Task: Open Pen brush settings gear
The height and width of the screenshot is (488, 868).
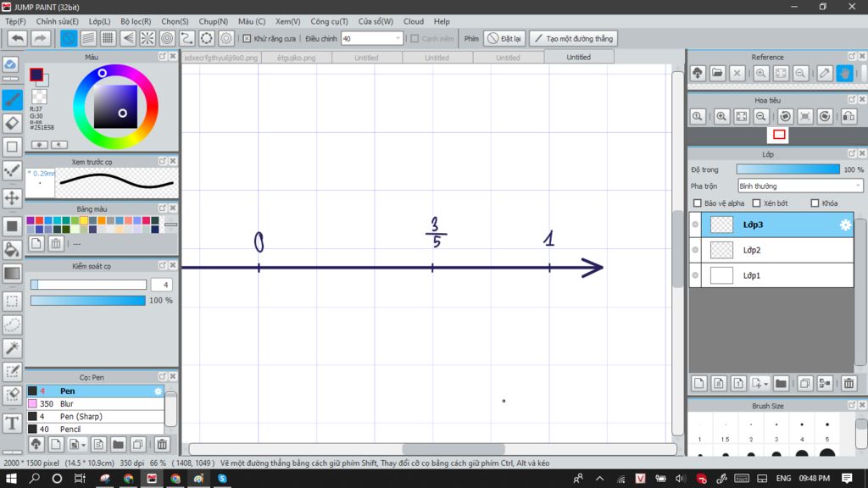Action: pos(158,391)
